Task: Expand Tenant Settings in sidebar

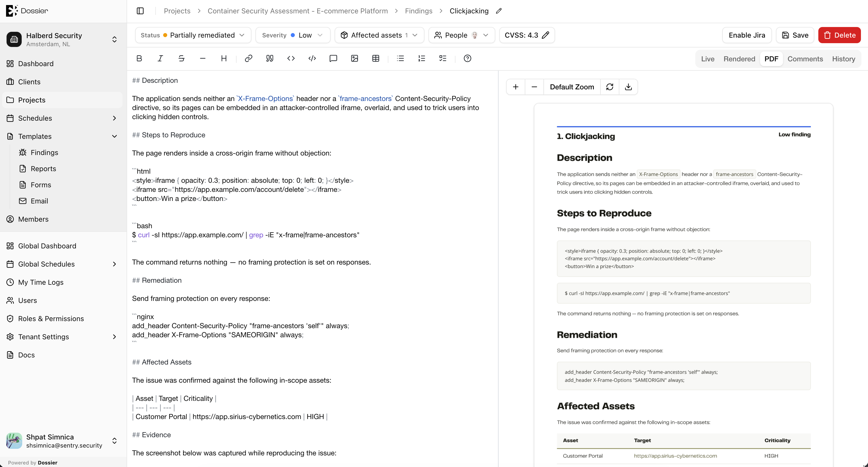Action: point(114,336)
